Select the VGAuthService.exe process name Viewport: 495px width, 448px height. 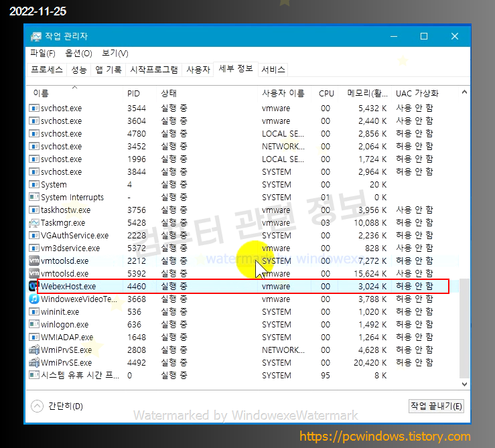coord(74,236)
